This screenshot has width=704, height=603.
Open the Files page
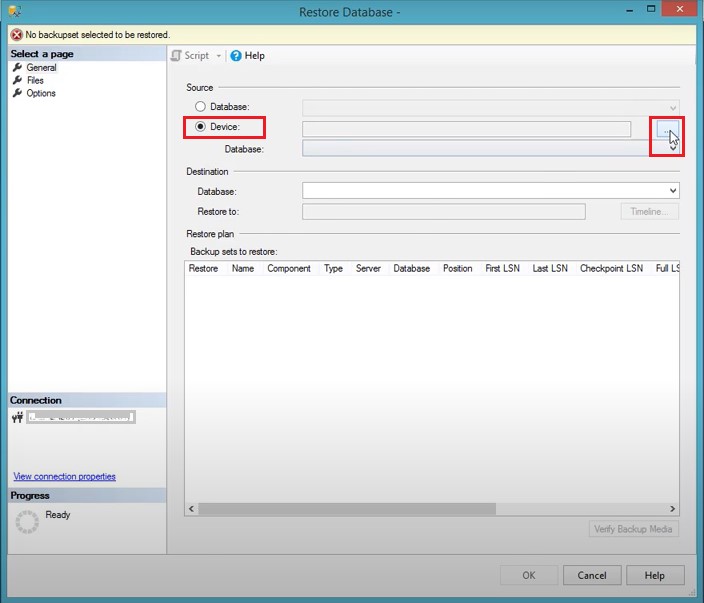pyautogui.click(x=35, y=81)
